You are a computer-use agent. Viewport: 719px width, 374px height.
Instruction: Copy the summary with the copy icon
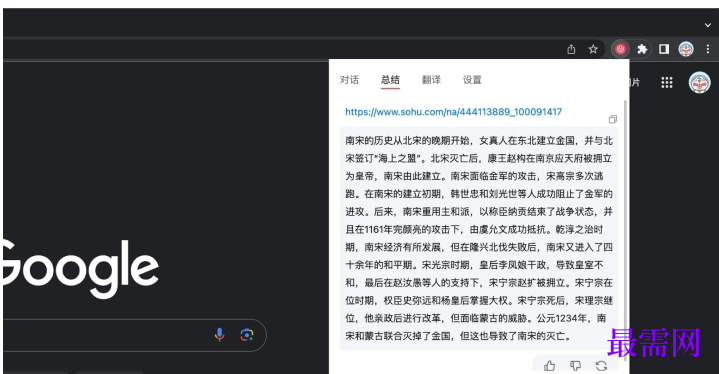coord(613,119)
